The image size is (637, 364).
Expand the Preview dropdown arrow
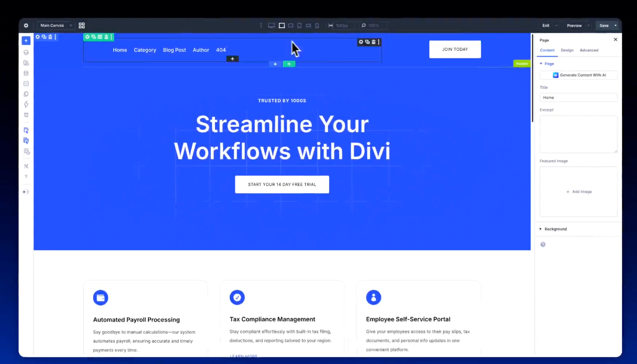(588, 26)
